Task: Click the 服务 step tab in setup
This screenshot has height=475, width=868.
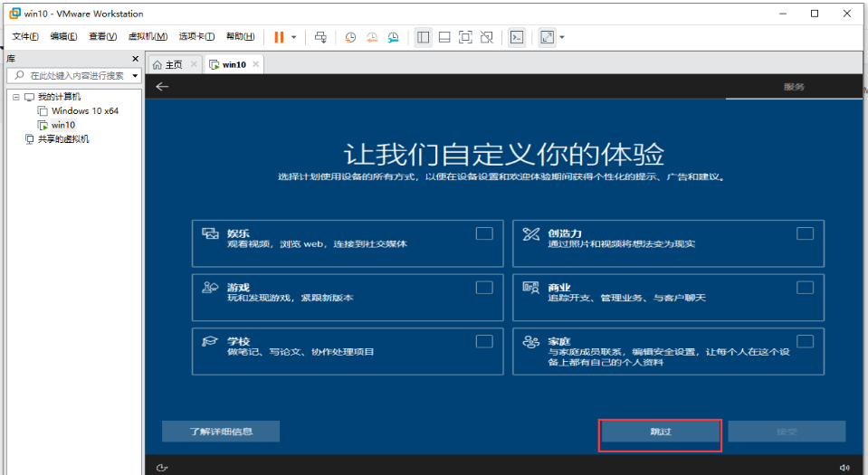Action: click(x=794, y=87)
